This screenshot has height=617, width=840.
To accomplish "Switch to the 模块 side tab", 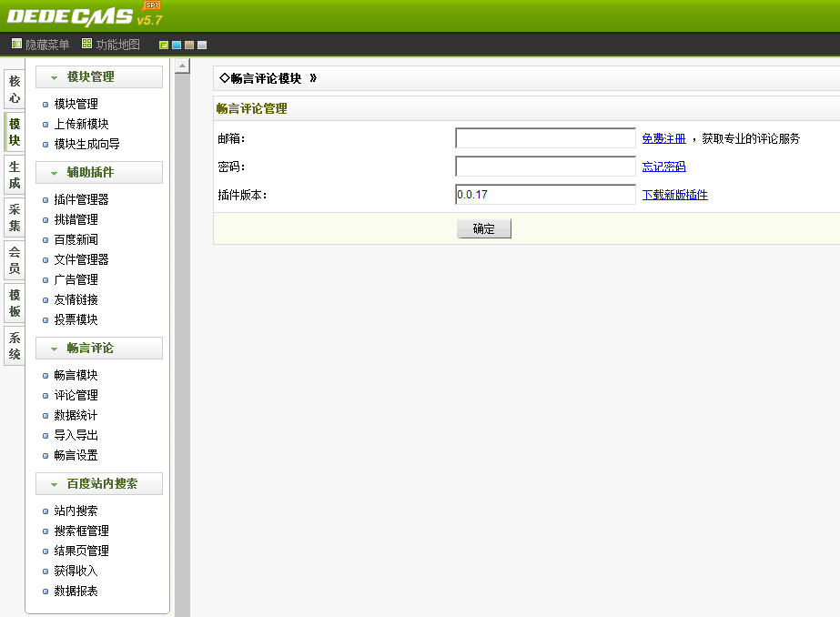I will (x=15, y=132).
